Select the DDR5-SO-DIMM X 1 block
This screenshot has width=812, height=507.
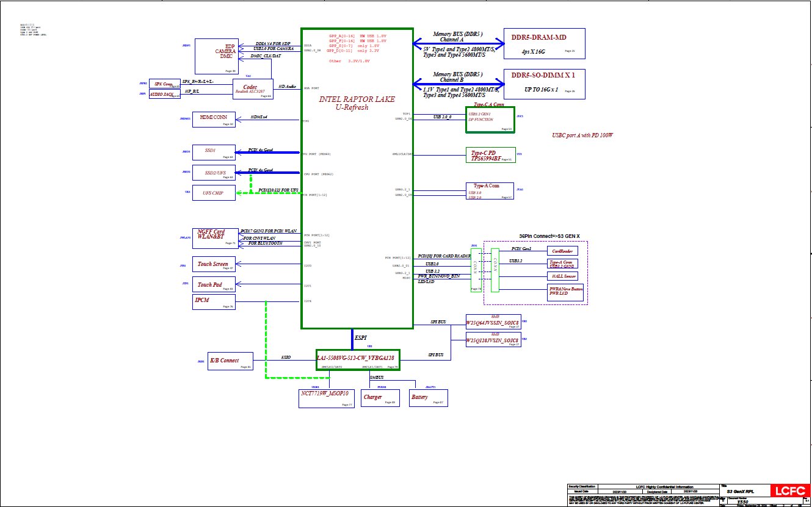544,84
